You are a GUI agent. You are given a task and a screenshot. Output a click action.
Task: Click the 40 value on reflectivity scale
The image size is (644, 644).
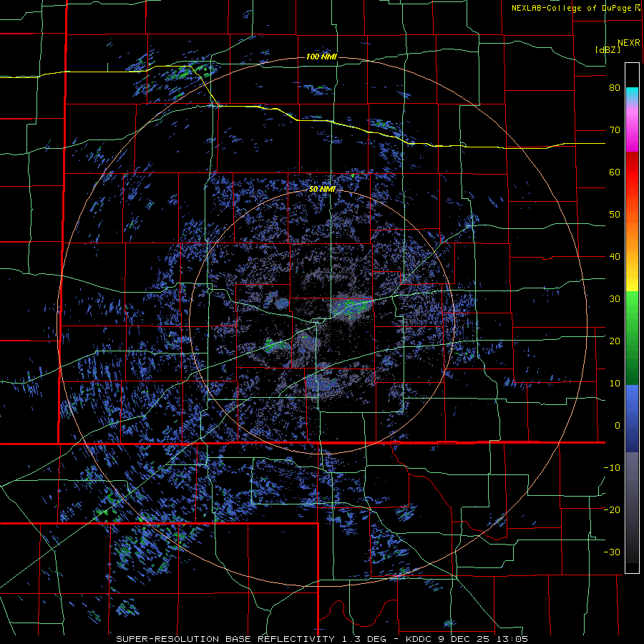pyautogui.click(x=615, y=257)
